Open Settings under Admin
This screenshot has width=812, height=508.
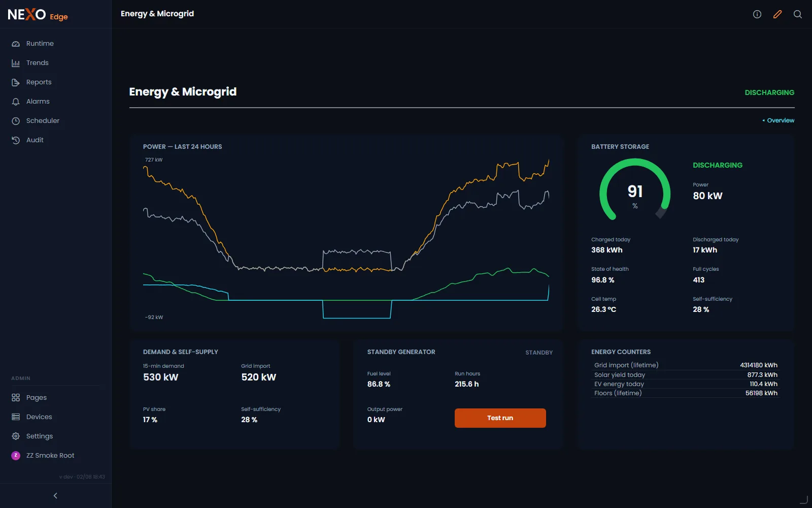pyautogui.click(x=55, y=436)
